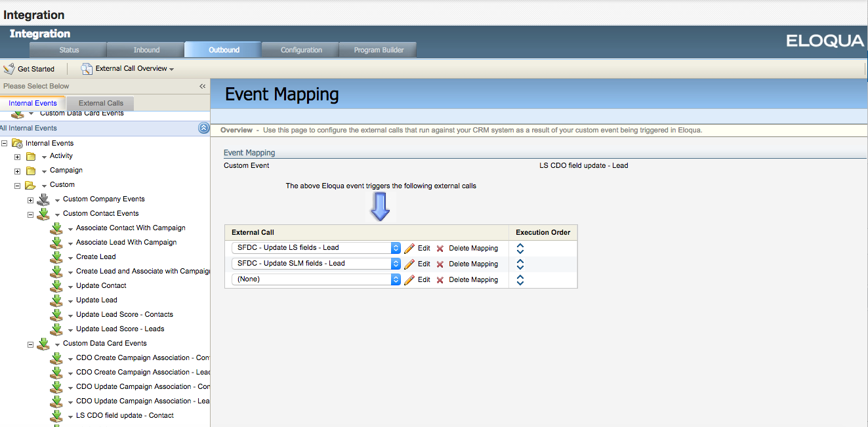Collapse the Internal Events root node
This screenshot has height=427, width=868.
pyautogui.click(x=5, y=143)
